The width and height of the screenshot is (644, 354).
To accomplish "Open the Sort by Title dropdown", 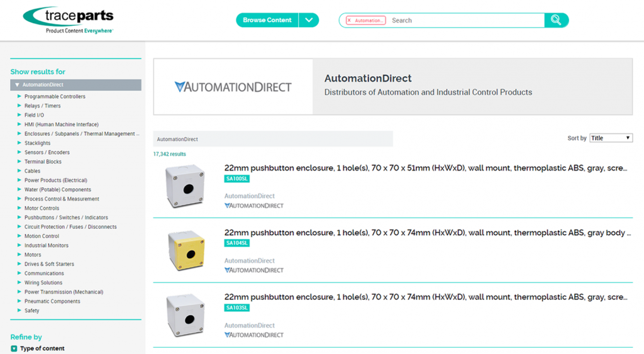I will [x=611, y=138].
